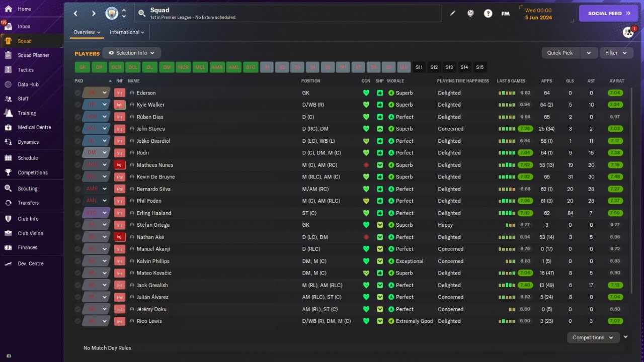The image size is (644, 362).
Task: Tick the selection circle for Jack Grealish
Action: point(77,285)
